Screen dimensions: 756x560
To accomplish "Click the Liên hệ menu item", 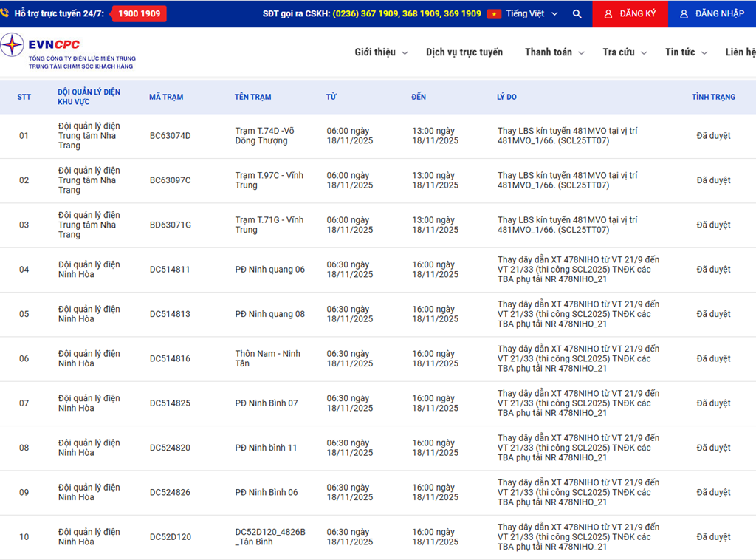I will [x=740, y=52].
